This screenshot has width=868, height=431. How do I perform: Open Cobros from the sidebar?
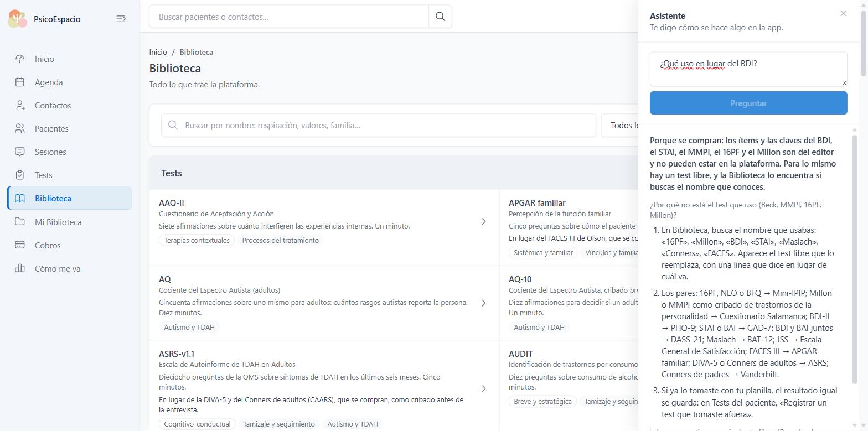pyautogui.click(x=70, y=245)
